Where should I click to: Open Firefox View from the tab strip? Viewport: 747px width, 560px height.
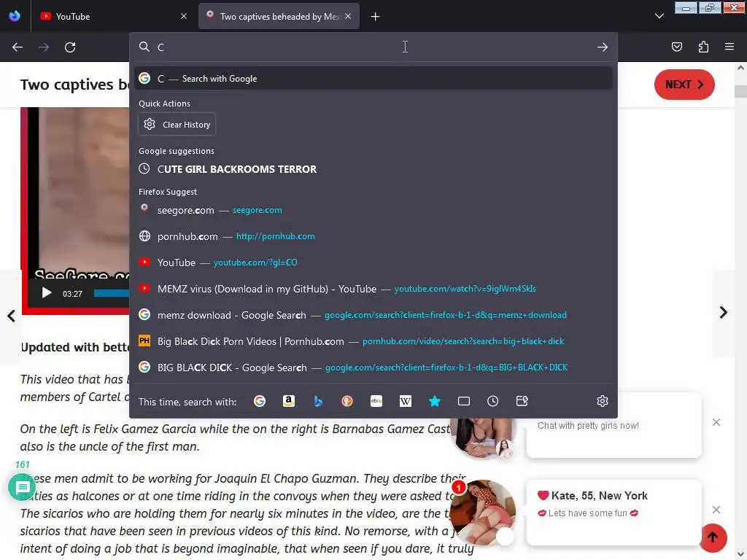[15, 16]
